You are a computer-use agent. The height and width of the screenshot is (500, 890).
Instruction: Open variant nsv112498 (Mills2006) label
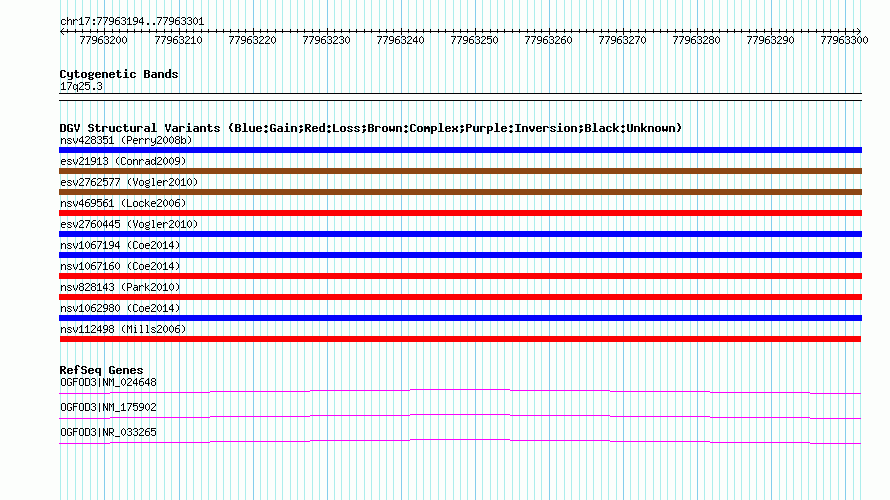tap(123, 329)
